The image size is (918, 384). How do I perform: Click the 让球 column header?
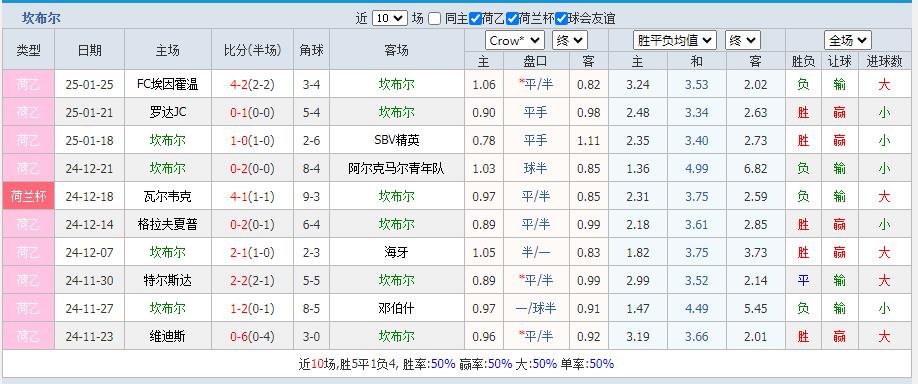(x=840, y=61)
